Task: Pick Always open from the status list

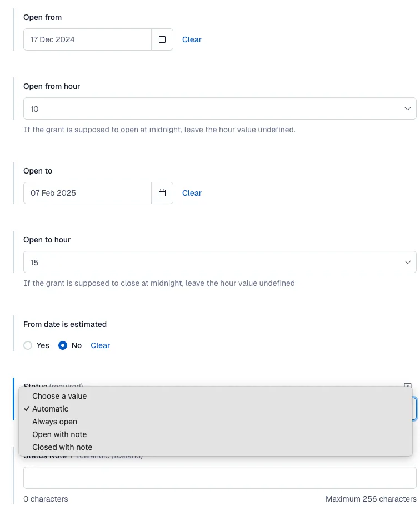Action: [x=54, y=422]
